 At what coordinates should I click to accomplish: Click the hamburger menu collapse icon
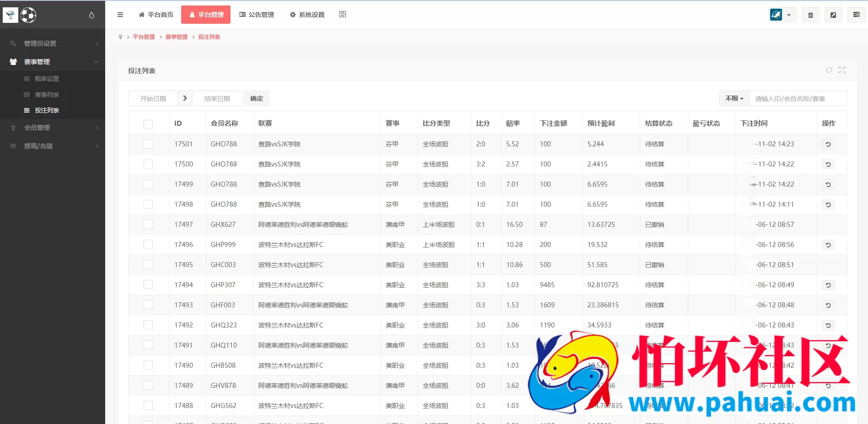pos(120,15)
